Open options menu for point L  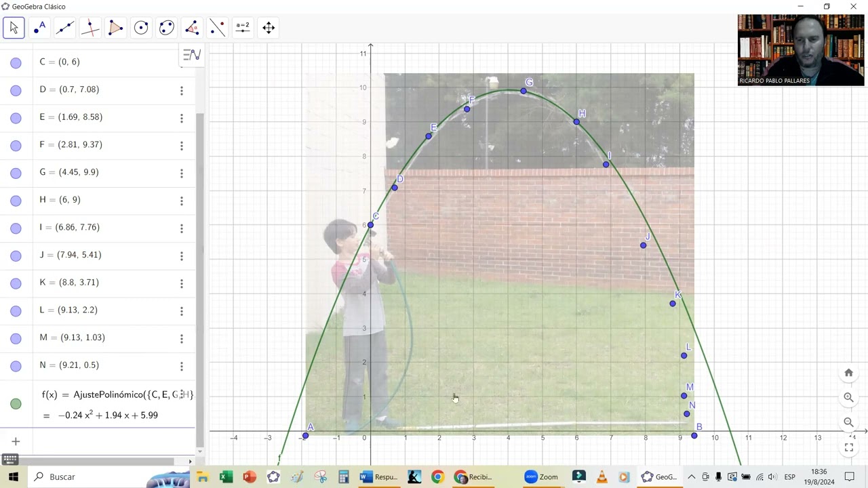[x=181, y=311]
